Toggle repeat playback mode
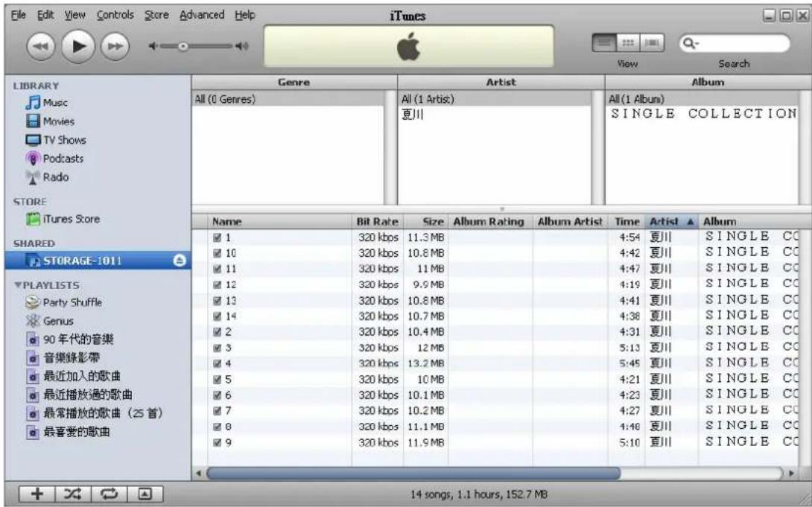The width and height of the screenshot is (812, 507). pyautogui.click(x=110, y=494)
